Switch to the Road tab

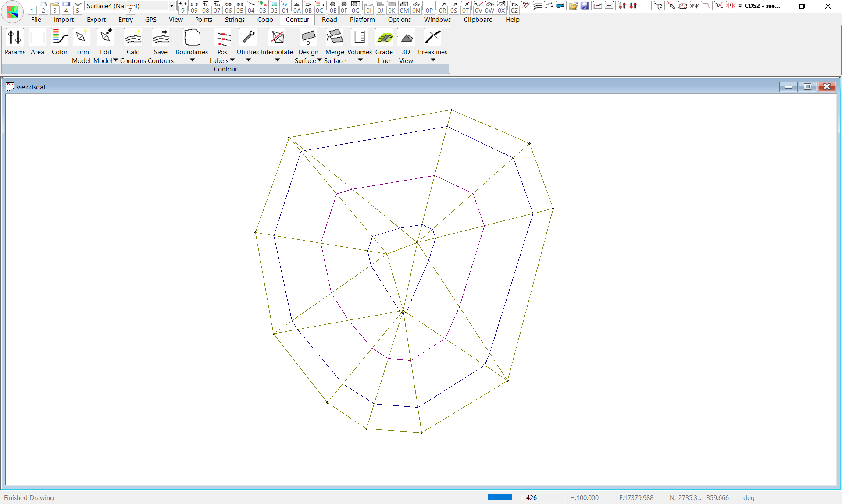(329, 20)
